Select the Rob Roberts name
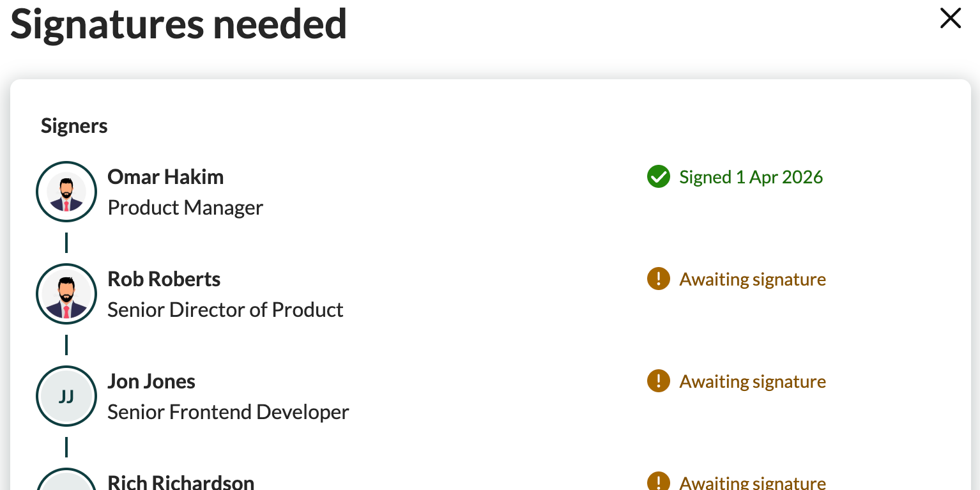 (x=164, y=279)
